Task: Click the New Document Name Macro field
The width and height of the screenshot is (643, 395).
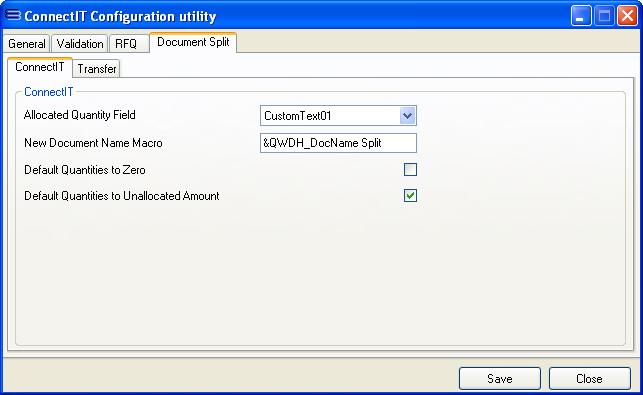Action: pos(338,143)
